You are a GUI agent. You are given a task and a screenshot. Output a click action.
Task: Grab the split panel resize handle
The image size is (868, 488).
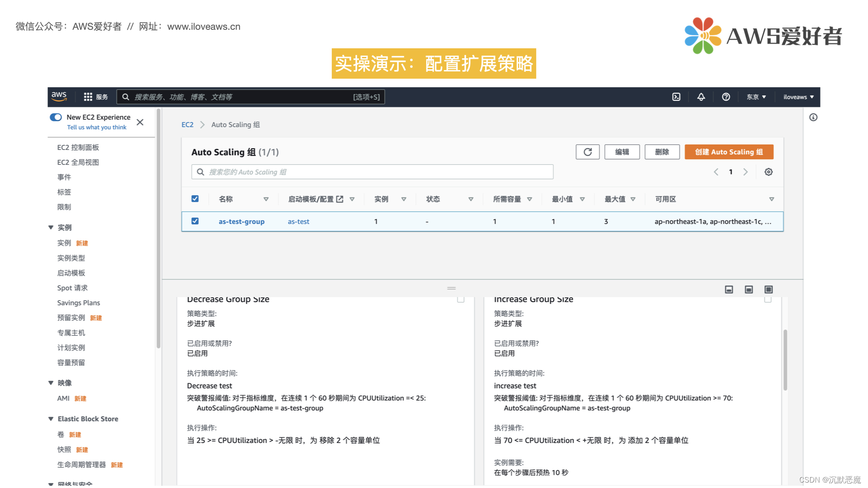click(451, 288)
